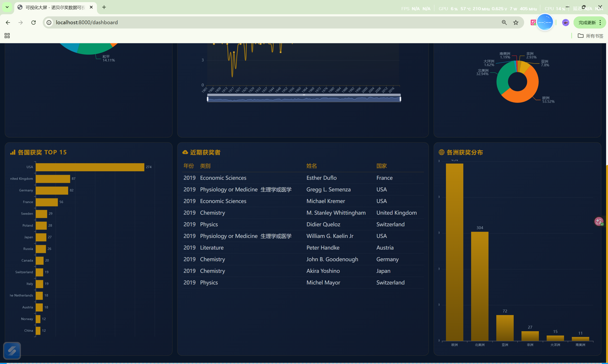Click the 完成更新 button
The image size is (608, 364).
point(587,23)
